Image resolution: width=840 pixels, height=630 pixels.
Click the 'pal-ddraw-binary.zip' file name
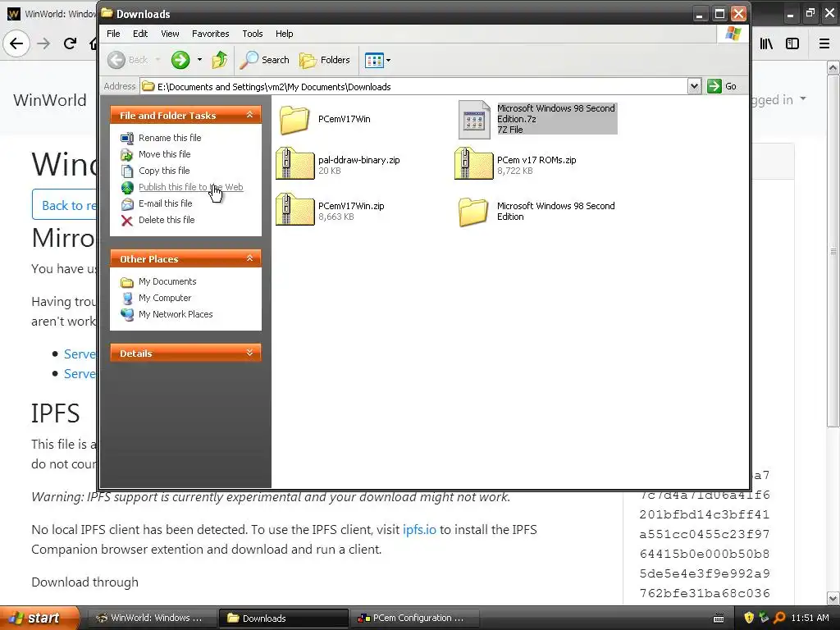pyautogui.click(x=359, y=160)
